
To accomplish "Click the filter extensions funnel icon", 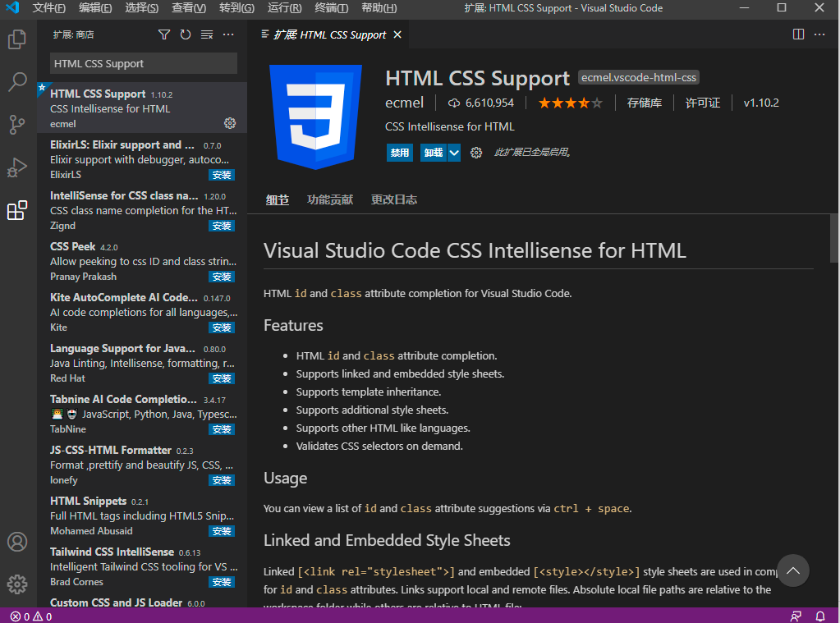I will [164, 34].
